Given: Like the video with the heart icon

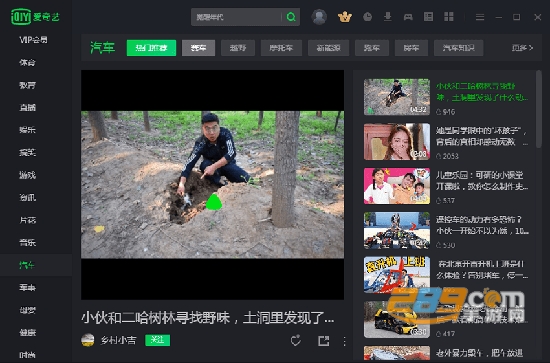Looking at the screenshot, I should pos(296,341).
